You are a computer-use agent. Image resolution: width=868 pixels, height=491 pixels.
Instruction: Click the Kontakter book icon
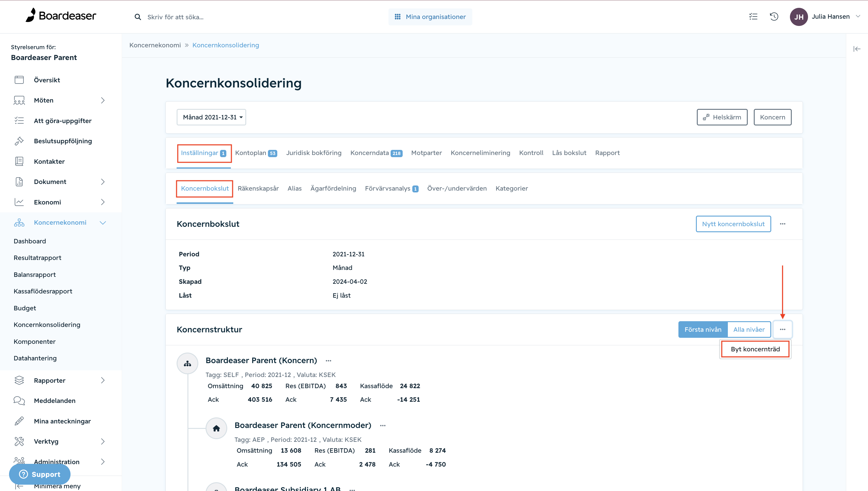point(19,161)
